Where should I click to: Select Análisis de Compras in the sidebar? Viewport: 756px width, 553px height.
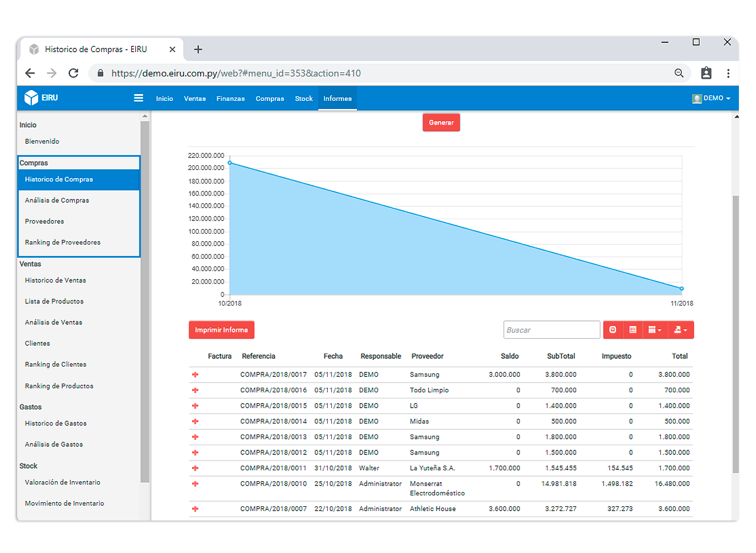pyautogui.click(x=57, y=200)
